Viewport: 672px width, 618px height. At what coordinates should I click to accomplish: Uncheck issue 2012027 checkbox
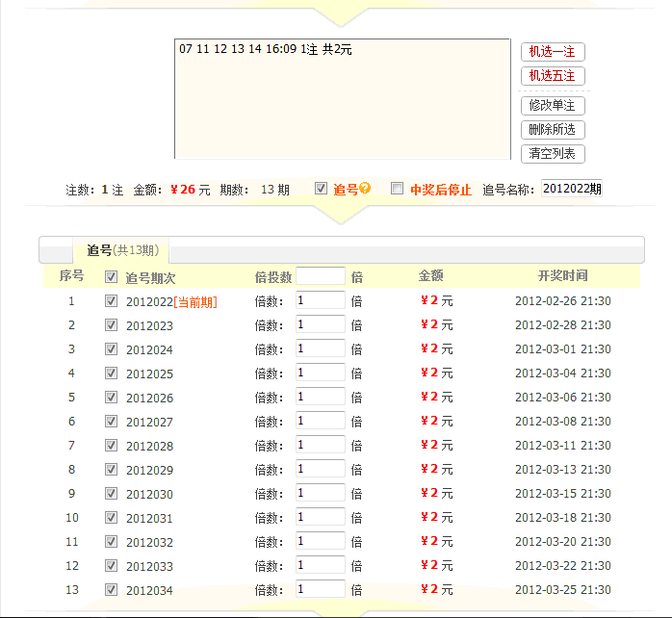pos(111,422)
